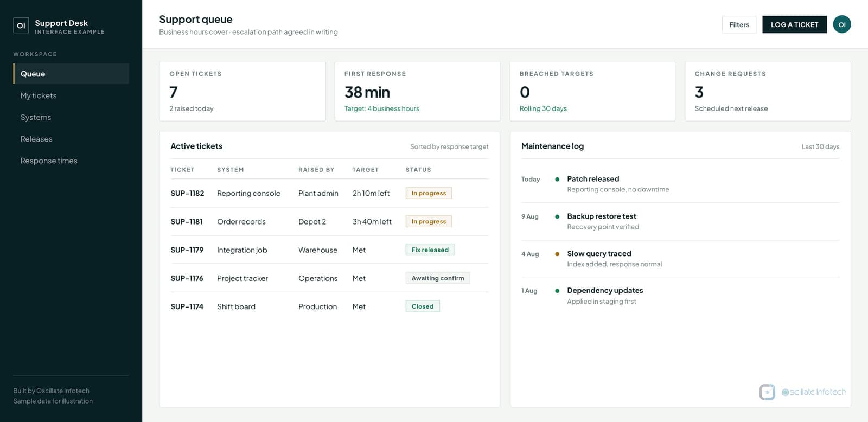The width and height of the screenshot is (868, 422).
Task: Go to My tickets
Action: (x=71, y=95)
